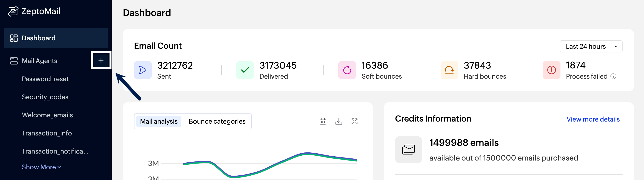Click the Sent paper-plane icon
This screenshot has width=644, height=180.
[142, 70]
